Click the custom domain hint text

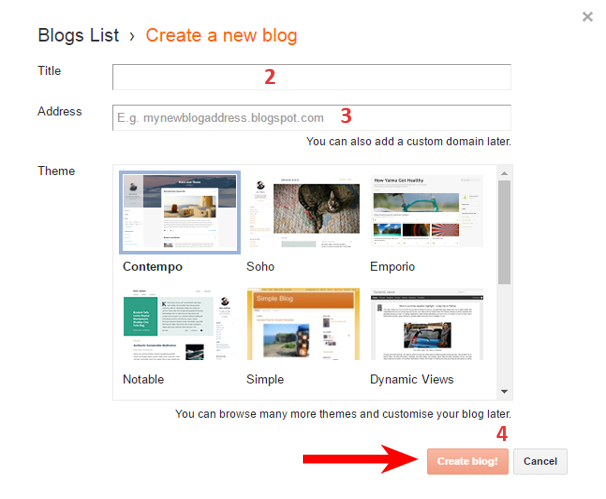(x=409, y=141)
